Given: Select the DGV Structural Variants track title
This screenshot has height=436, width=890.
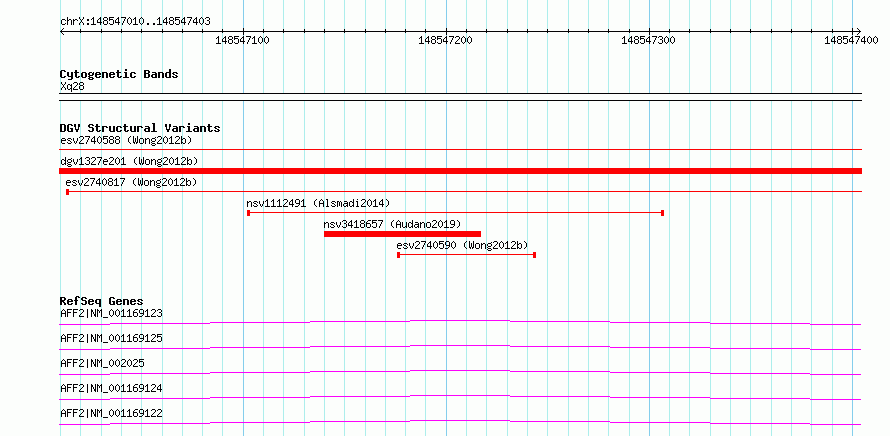Looking at the screenshot, I should pyautogui.click(x=140, y=128).
